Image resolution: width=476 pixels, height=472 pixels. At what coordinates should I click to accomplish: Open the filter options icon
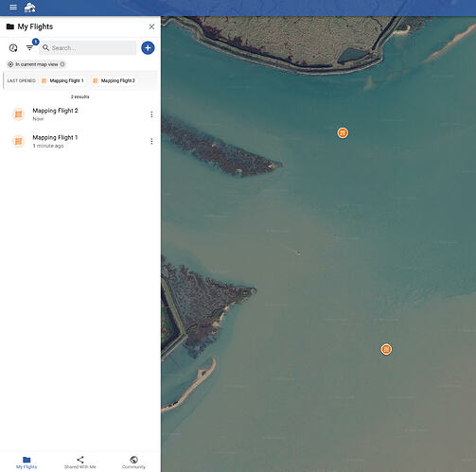click(x=29, y=48)
